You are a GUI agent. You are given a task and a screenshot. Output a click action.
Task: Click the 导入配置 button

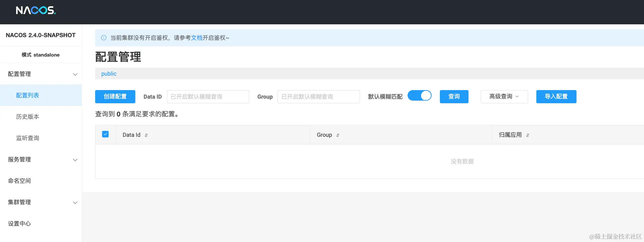(x=556, y=97)
